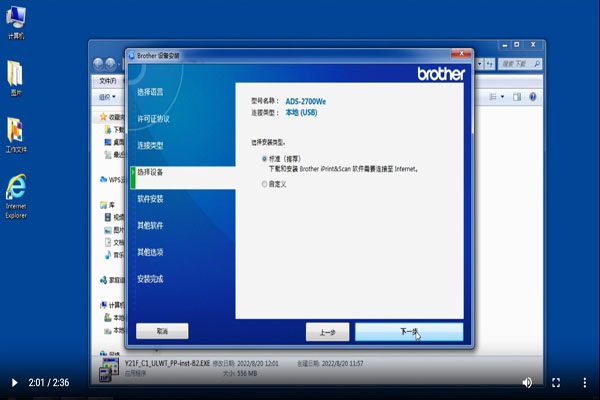Open the 计算机 desktop icon
Viewport: 600px width, 400px height.
pyautogui.click(x=16, y=22)
